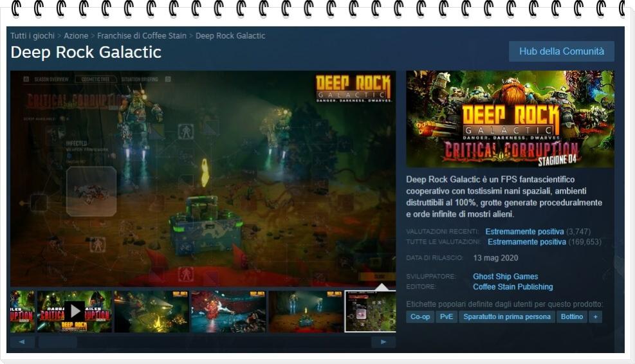Open the Hub della Comunità button
The image size is (635, 364).
tap(561, 51)
